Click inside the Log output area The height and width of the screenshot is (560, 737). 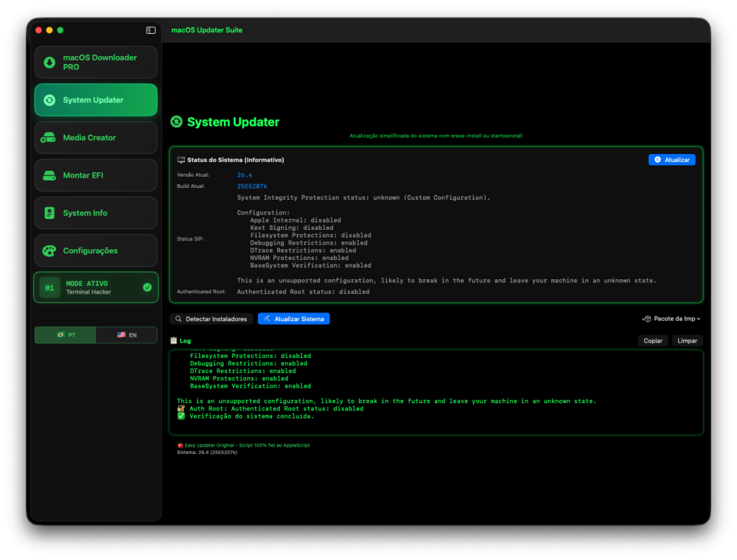point(436,392)
